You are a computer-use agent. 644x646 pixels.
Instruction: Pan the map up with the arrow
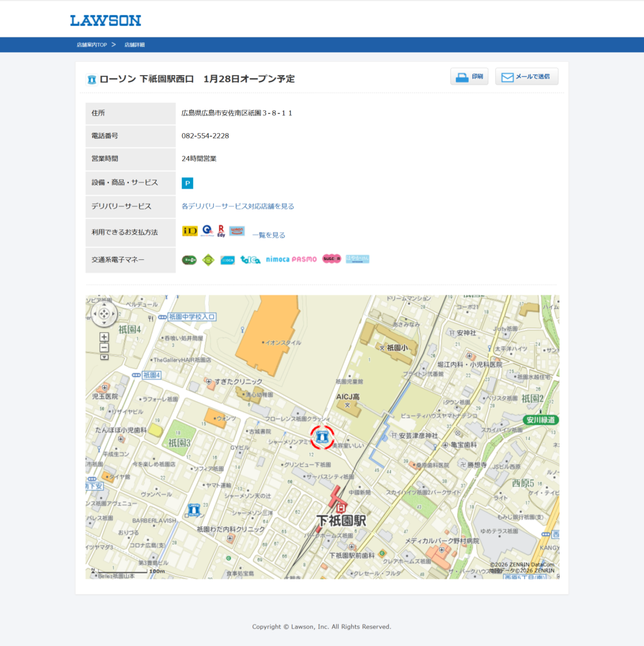click(x=104, y=305)
